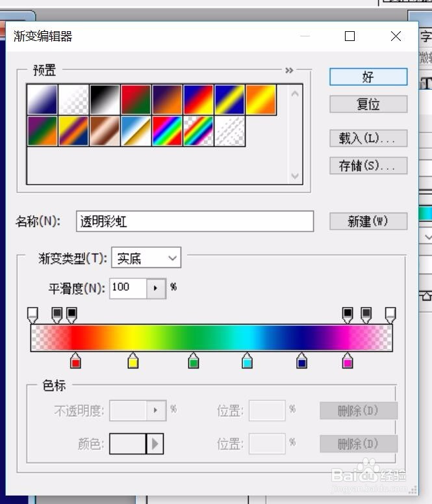
Task: Click the smoothness value field
Action: pos(128,288)
